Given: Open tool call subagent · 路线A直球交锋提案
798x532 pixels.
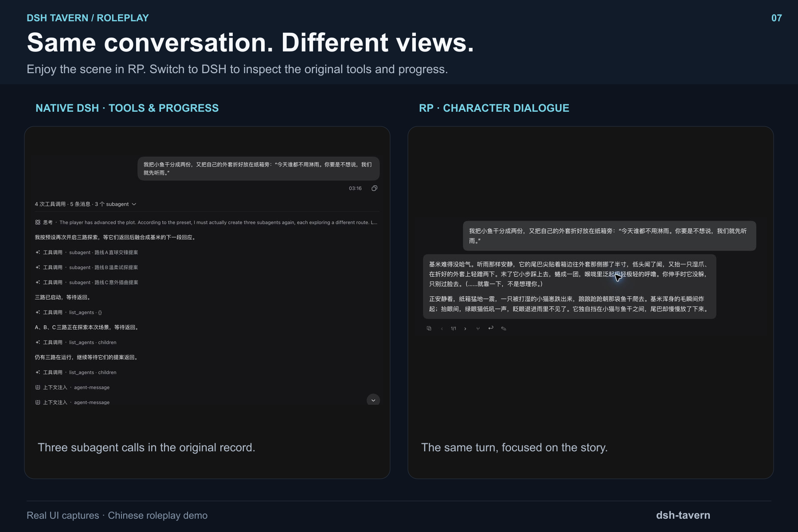Looking at the screenshot, I should tap(86, 252).
